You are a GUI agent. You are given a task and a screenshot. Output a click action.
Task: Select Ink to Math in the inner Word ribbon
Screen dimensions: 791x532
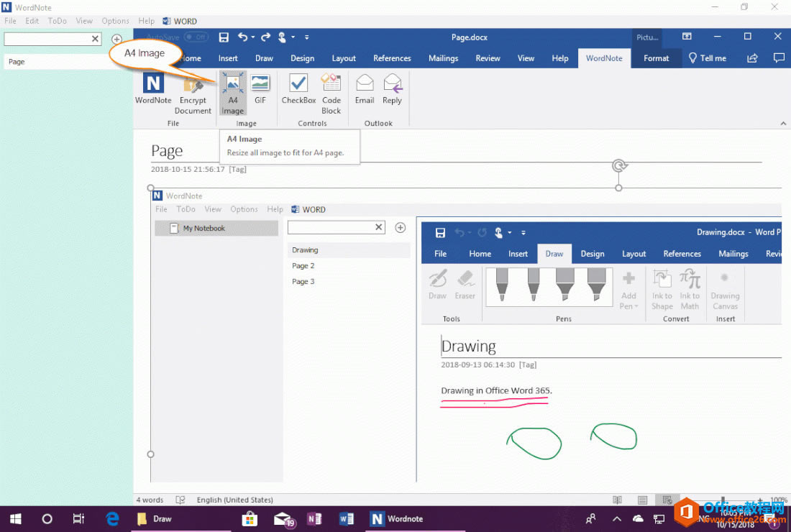pyautogui.click(x=689, y=291)
